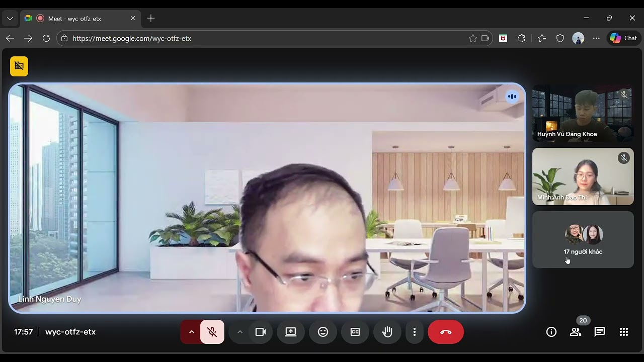Open a new browser tab

pos(151,18)
